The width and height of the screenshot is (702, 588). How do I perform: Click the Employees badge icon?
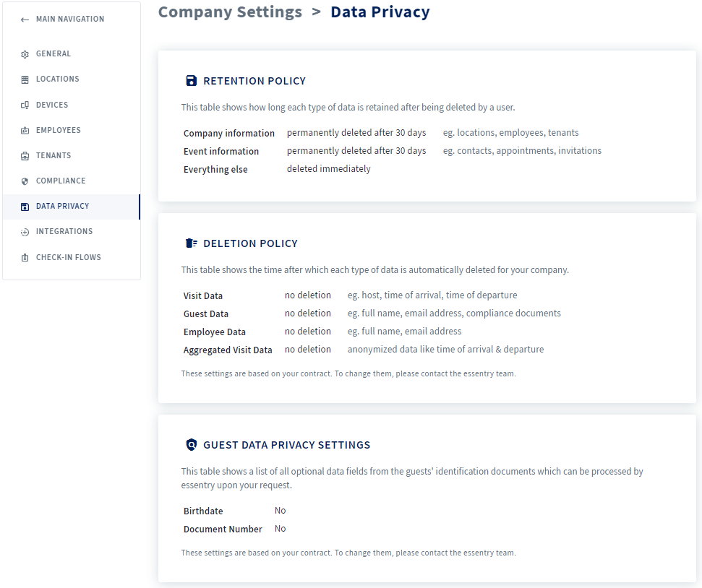[25, 131]
